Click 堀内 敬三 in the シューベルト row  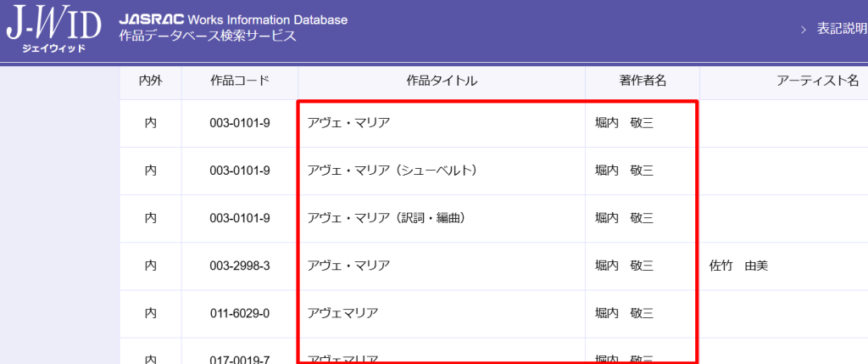pos(624,171)
